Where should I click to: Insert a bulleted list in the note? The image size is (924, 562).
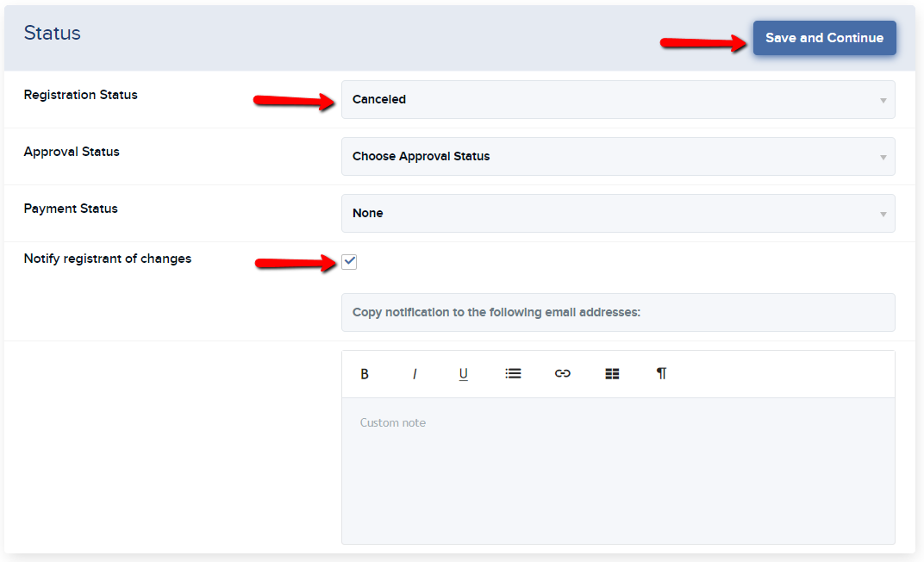[513, 373]
